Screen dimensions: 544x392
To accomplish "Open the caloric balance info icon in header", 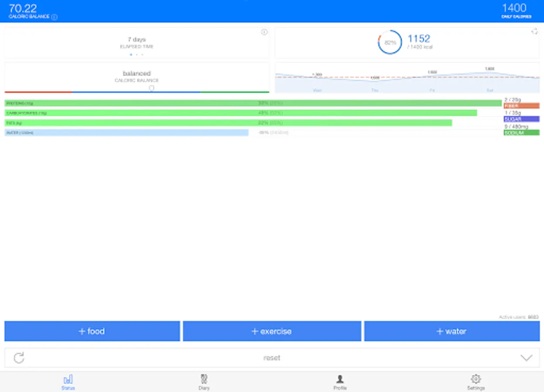I will (x=54, y=17).
